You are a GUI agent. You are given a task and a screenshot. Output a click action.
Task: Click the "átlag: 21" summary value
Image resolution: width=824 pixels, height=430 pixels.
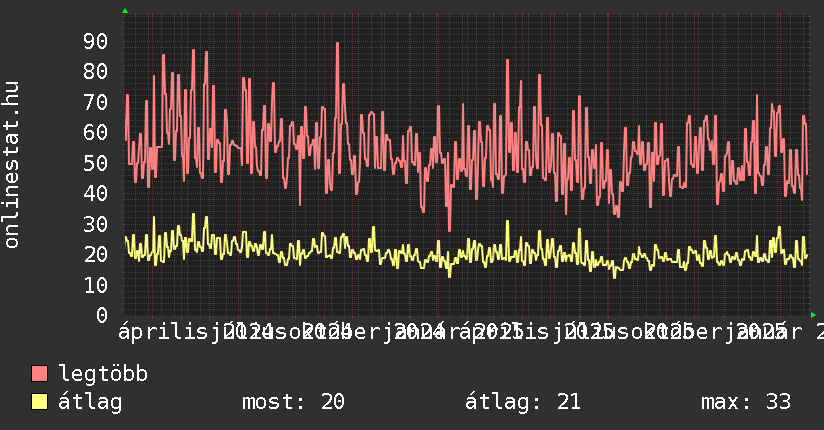(522, 402)
